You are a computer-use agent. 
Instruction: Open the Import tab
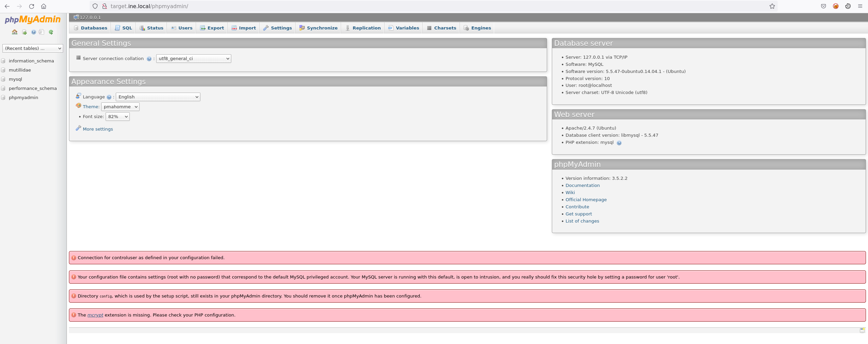click(x=244, y=28)
